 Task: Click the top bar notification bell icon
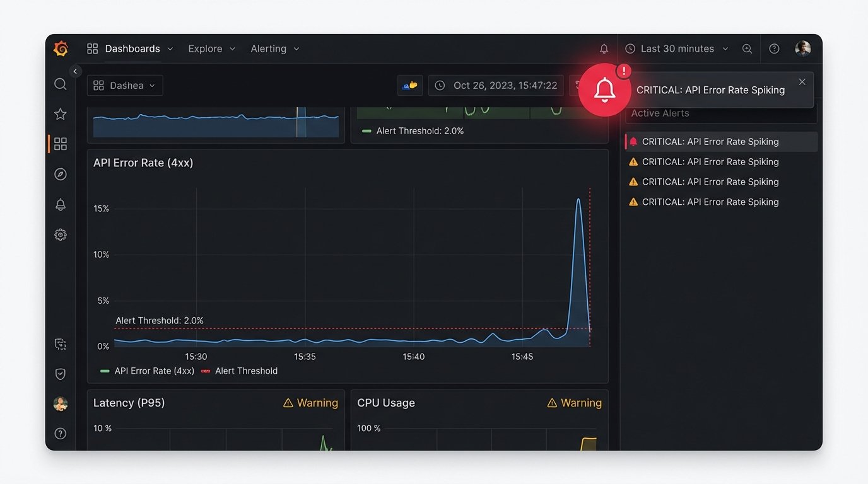[x=604, y=49]
